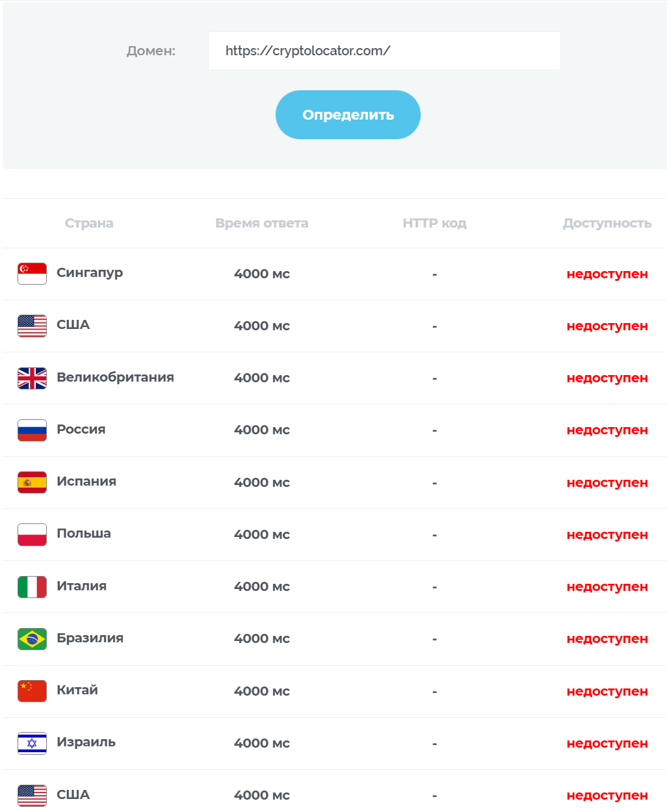Click the Определить button

pyautogui.click(x=348, y=114)
